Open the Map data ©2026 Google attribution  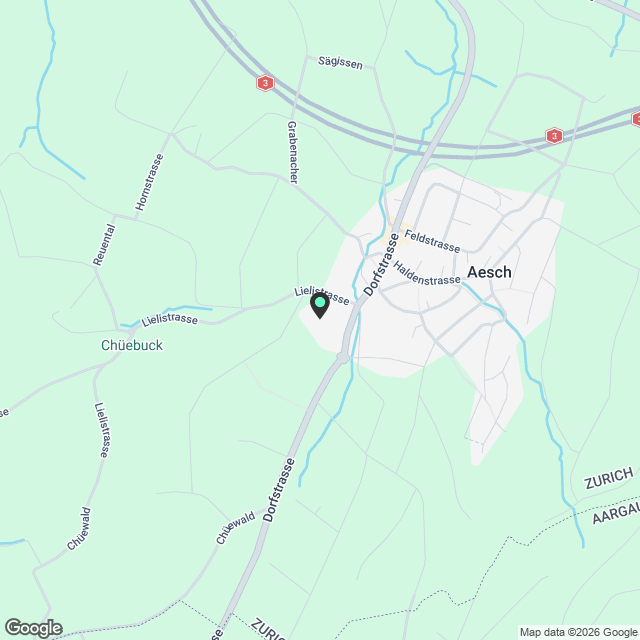point(579,633)
